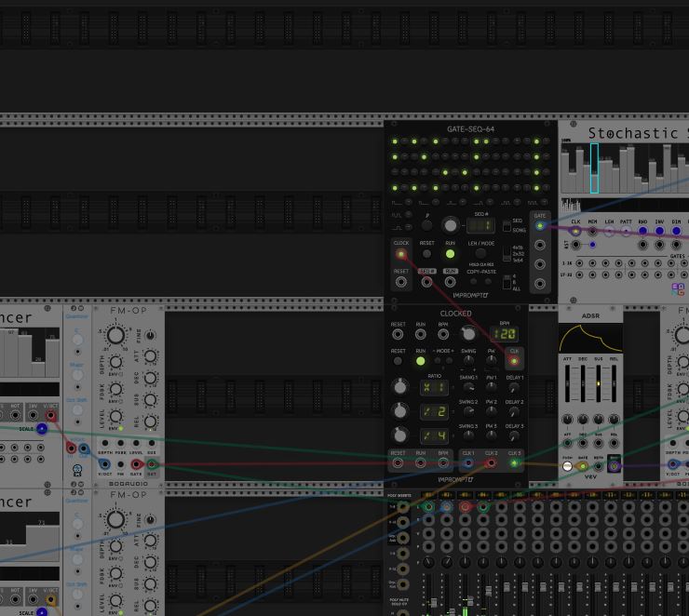Click the CLK 2 output jack on Clocked
Image resolution: width=689 pixels, height=616 pixels.
click(491, 462)
